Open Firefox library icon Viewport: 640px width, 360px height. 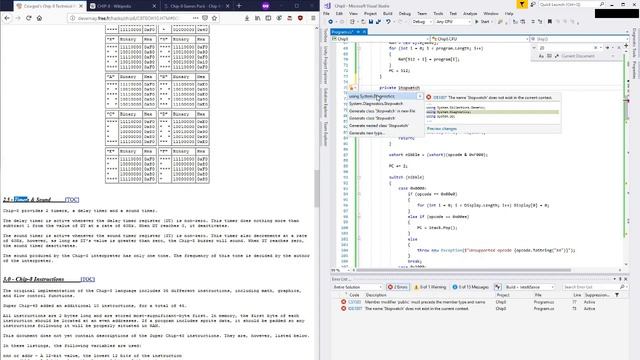[x=258, y=18]
